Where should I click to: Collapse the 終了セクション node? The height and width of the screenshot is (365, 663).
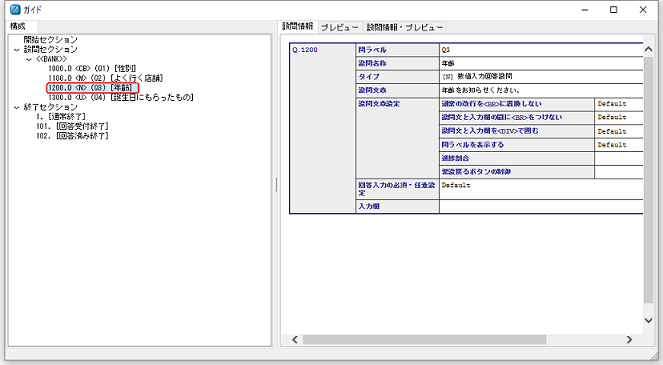(x=16, y=107)
